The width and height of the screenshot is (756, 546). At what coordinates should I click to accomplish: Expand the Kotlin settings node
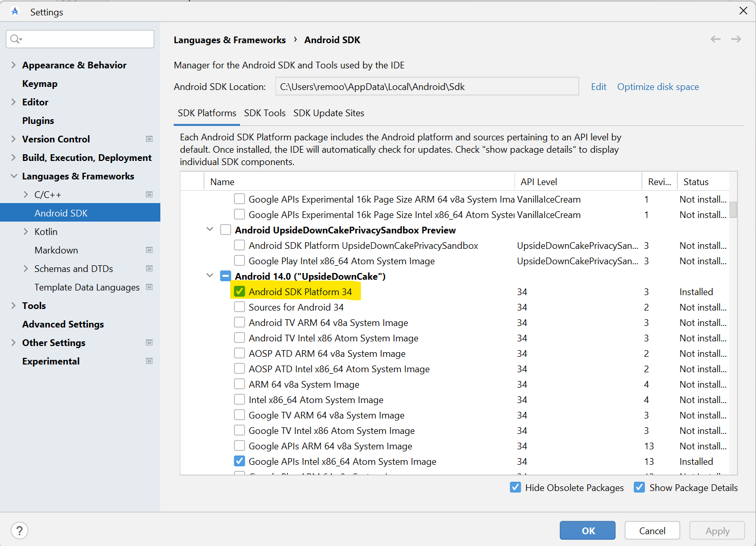[26, 231]
